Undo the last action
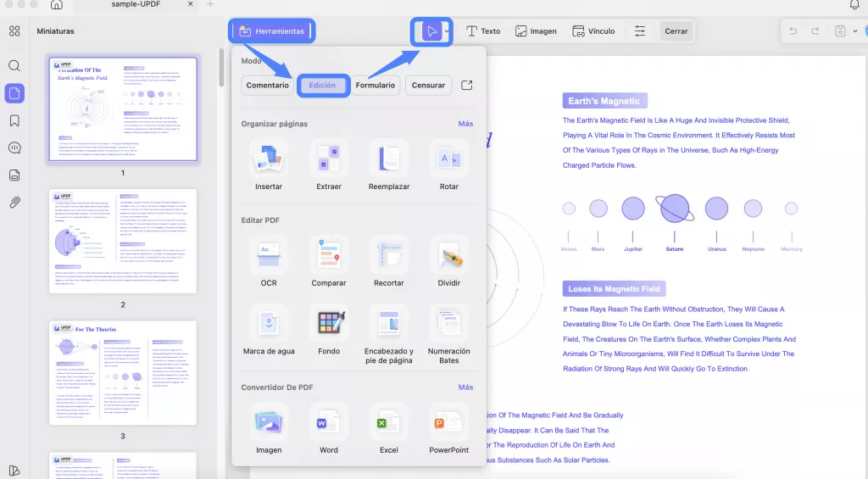The height and width of the screenshot is (479, 868). click(793, 31)
